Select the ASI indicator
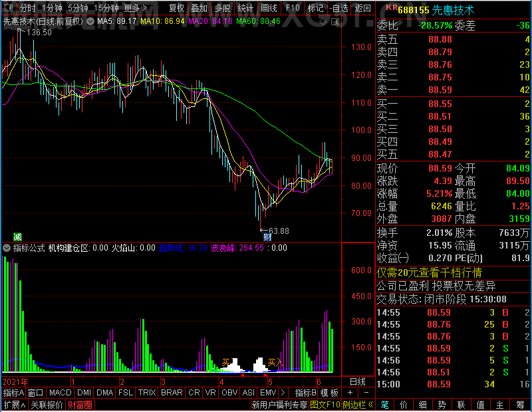532x412 pixels. (248, 393)
